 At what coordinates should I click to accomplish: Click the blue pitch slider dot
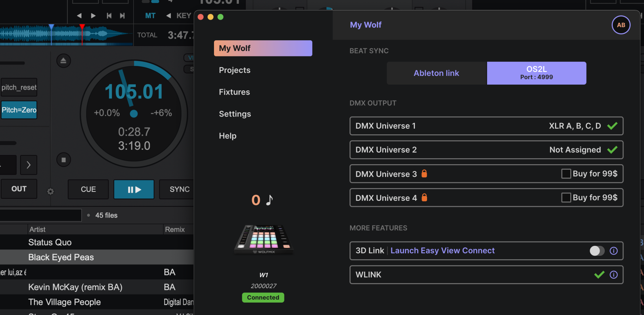coord(134,114)
